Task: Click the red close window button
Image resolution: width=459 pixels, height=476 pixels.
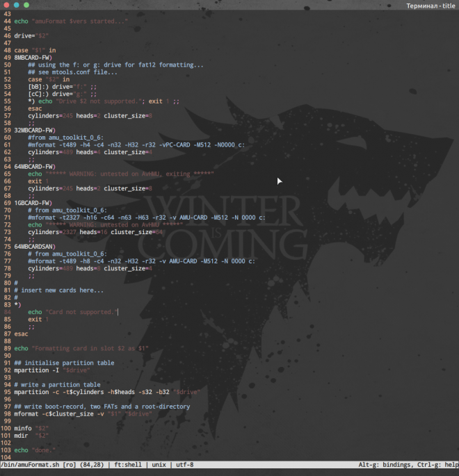Action: (x=6, y=6)
